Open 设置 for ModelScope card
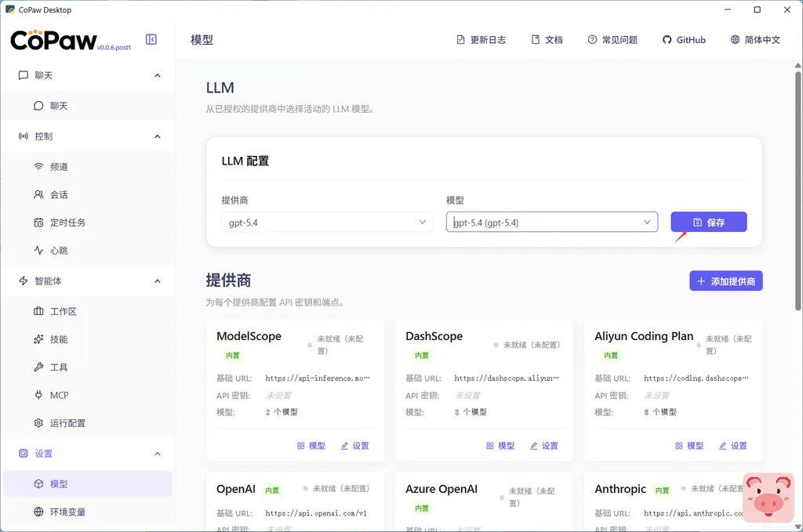Image resolution: width=803 pixels, height=532 pixels. pyautogui.click(x=355, y=446)
